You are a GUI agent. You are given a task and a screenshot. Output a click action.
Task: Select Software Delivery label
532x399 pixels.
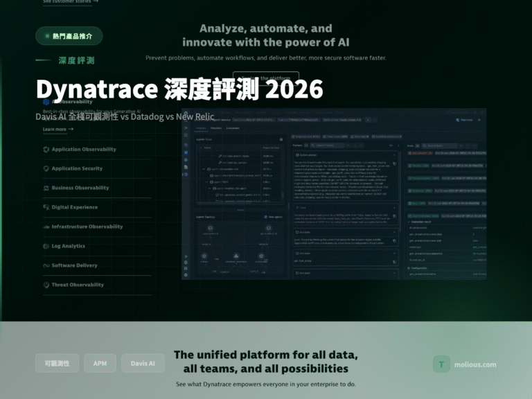74,266
